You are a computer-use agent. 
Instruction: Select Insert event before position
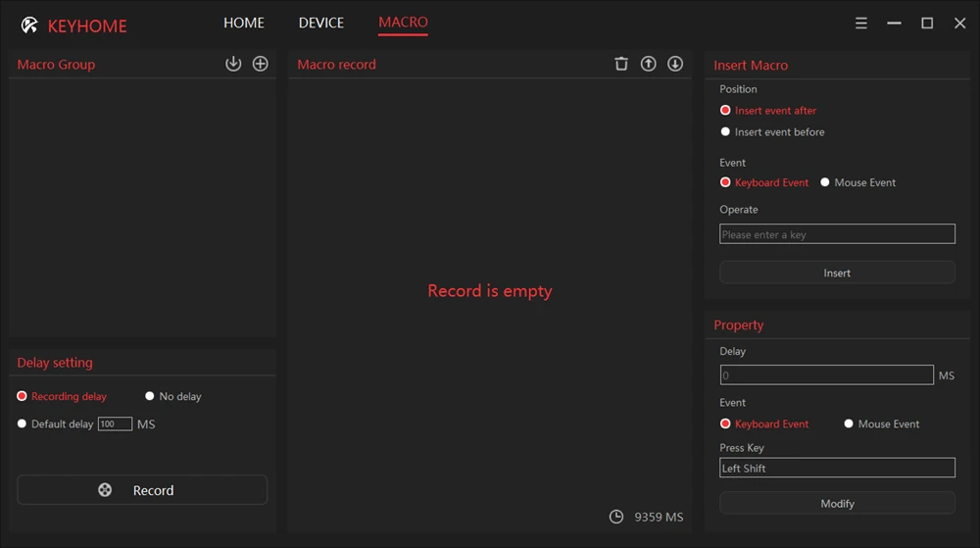772,131
